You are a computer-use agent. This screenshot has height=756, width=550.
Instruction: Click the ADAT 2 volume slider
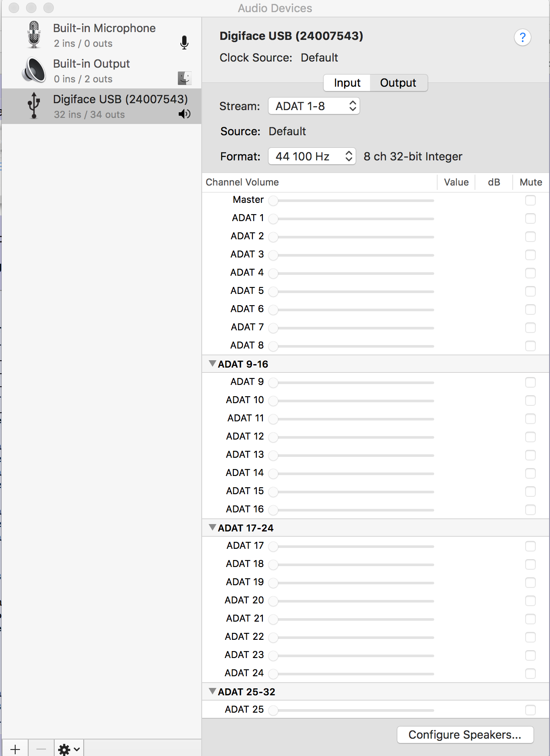pyautogui.click(x=351, y=237)
